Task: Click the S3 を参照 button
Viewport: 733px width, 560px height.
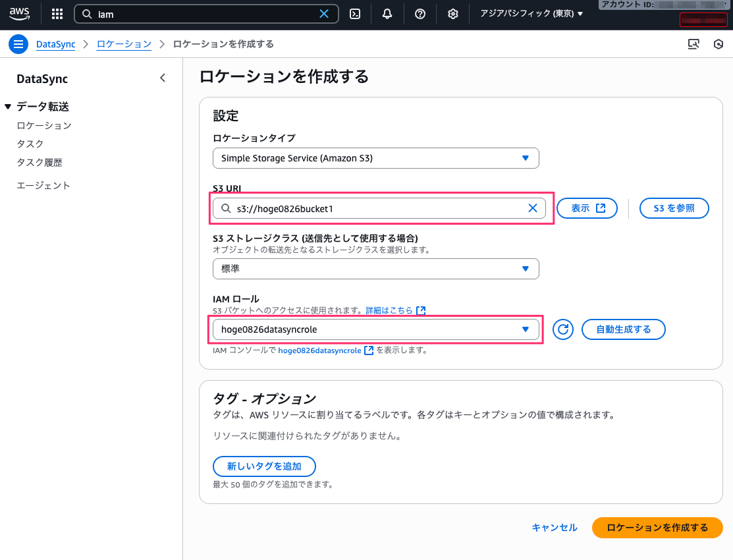Action: (674, 208)
